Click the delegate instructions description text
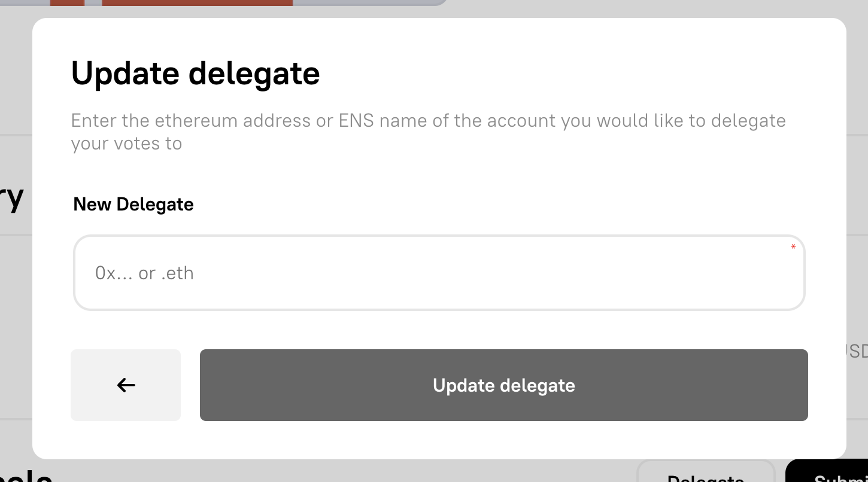 click(428, 131)
